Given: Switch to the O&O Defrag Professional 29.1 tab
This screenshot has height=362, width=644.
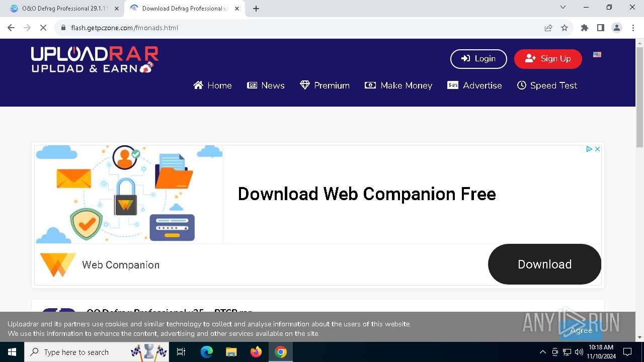Looking at the screenshot, I should [64, 9].
